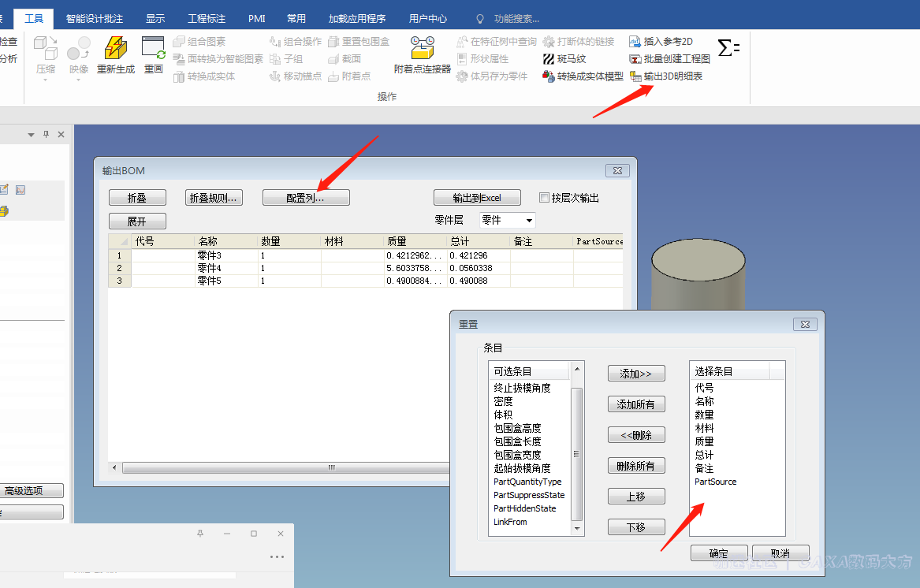Viewport: 920px width, 588px height.
Task: Click the BOM table horizontal scrollbar
Action: [x=331, y=467]
